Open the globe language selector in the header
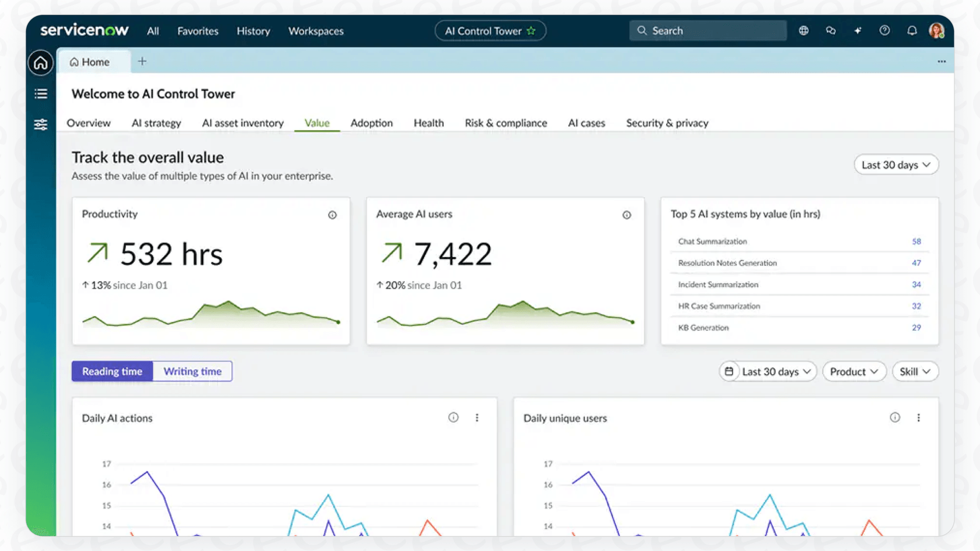 coord(803,30)
